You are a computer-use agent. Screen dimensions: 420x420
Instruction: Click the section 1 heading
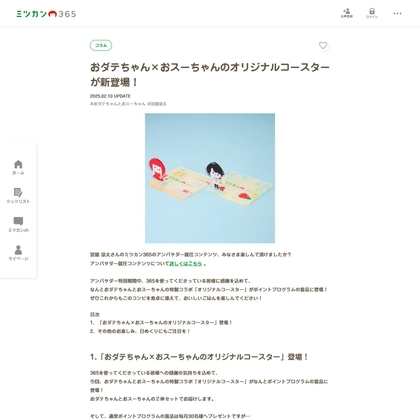click(x=199, y=357)
